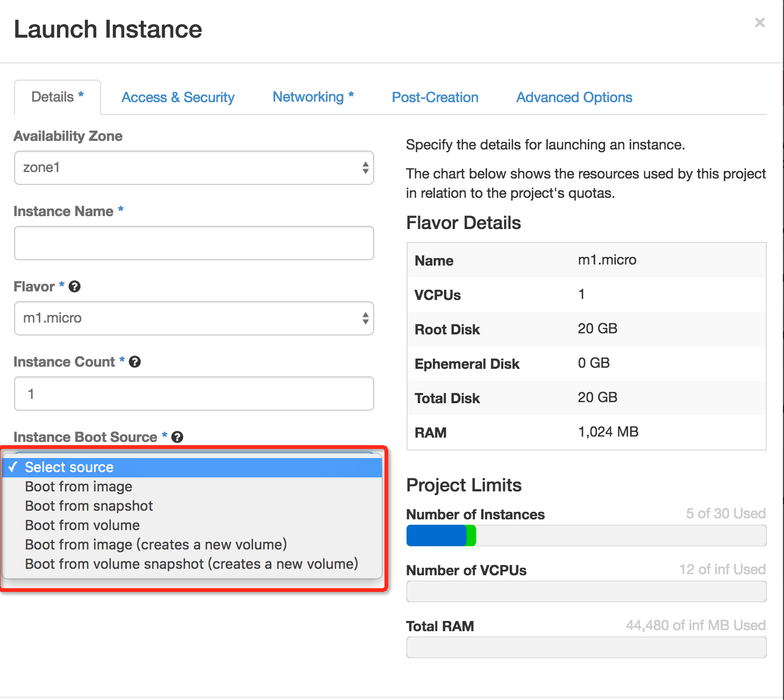Select the Boot from image option

pos(78,487)
